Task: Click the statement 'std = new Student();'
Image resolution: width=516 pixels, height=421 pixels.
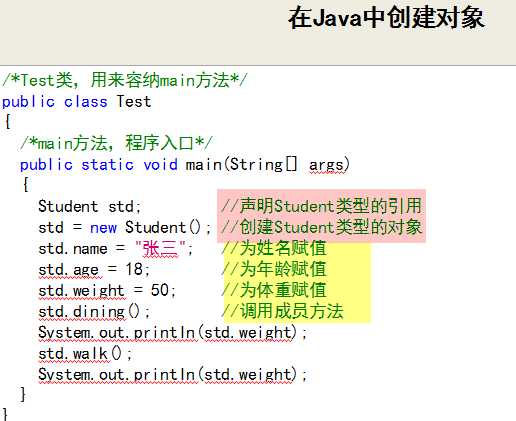Action: pyautogui.click(x=125, y=228)
